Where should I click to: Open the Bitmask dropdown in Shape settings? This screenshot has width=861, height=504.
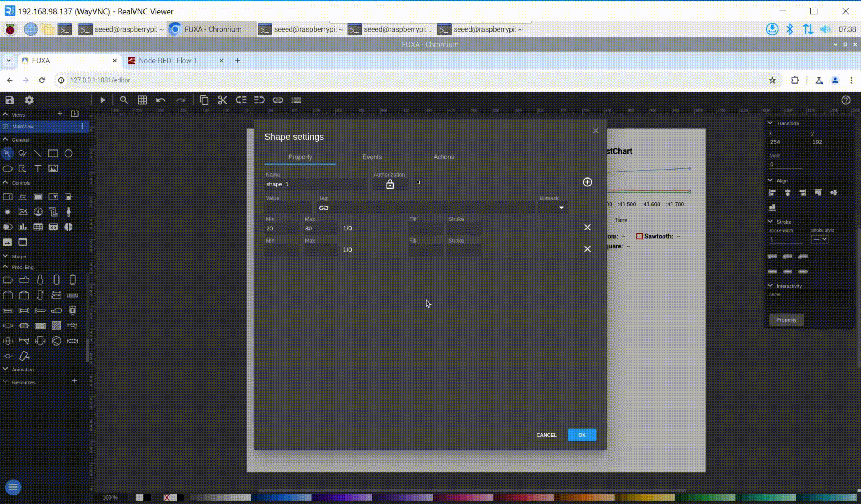coord(560,207)
